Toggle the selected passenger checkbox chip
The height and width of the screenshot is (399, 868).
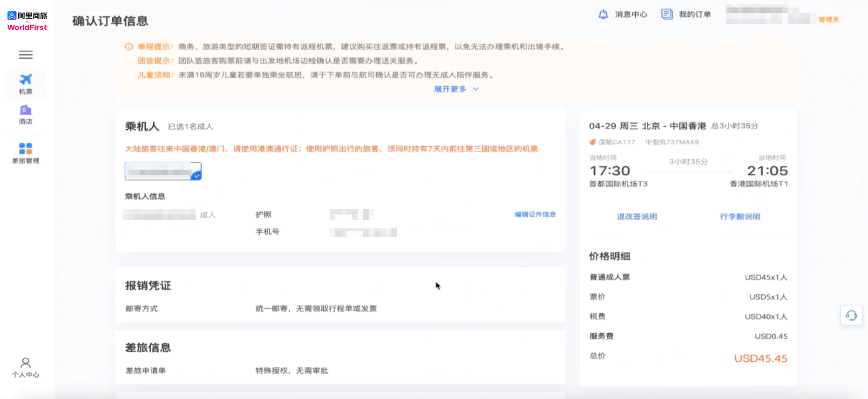click(163, 171)
